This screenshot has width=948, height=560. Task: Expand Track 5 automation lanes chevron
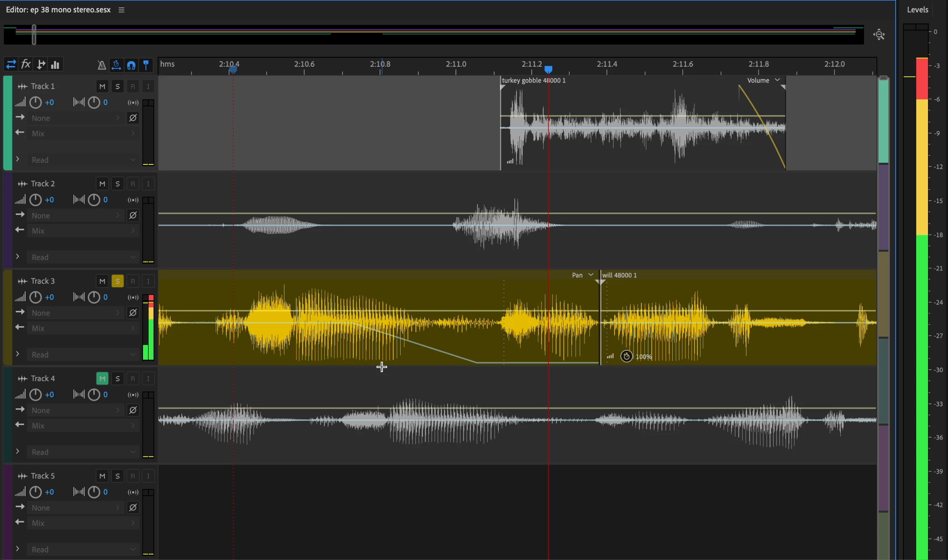17,549
